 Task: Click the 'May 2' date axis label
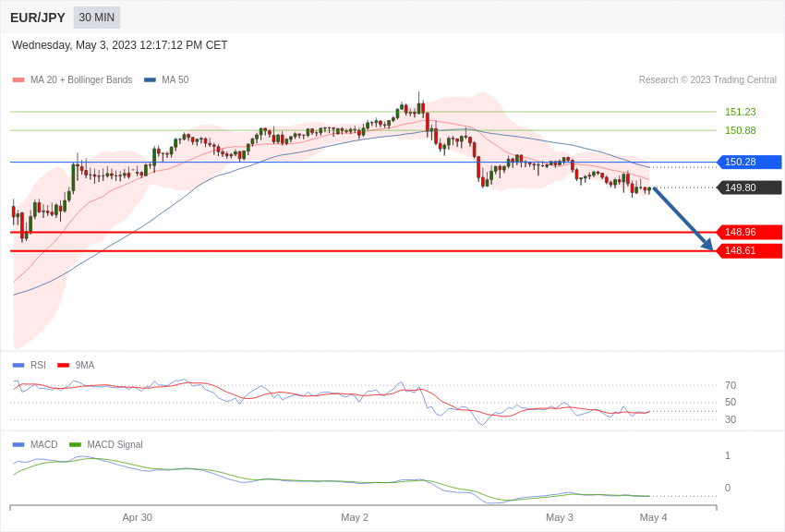(x=355, y=517)
